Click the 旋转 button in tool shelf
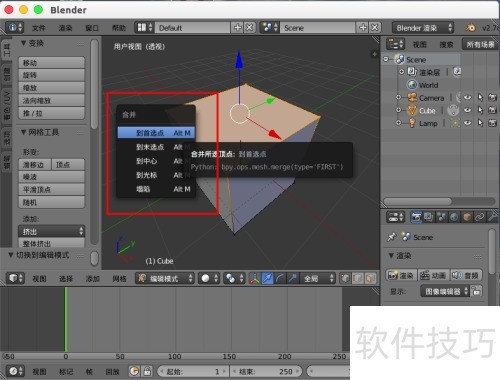 [x=52, y=75]
